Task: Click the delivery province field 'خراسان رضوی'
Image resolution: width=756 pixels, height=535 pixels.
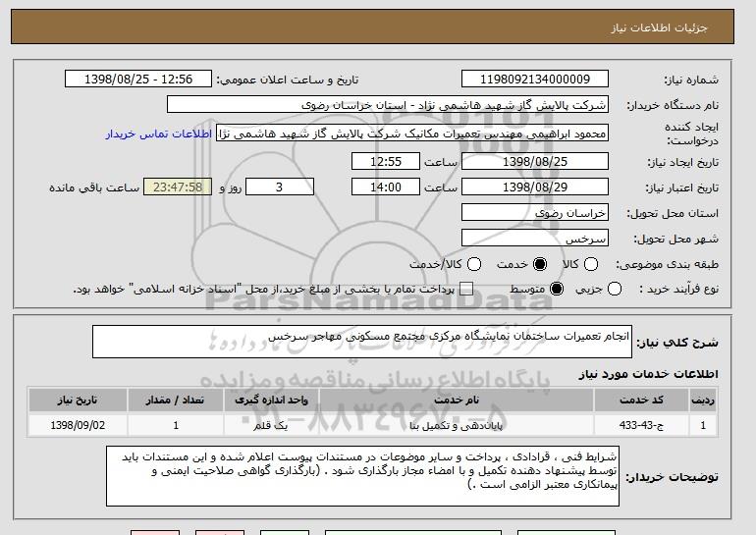Action: (534, 212)
